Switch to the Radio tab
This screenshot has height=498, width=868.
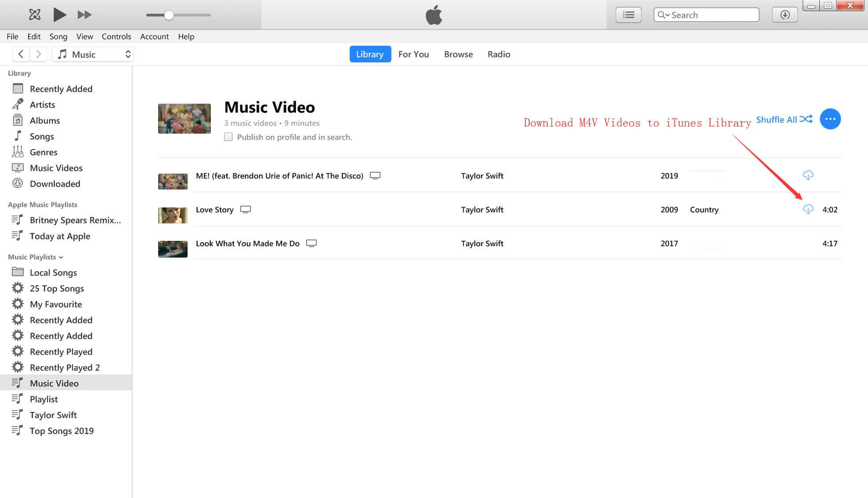click(x=499, y=54)
